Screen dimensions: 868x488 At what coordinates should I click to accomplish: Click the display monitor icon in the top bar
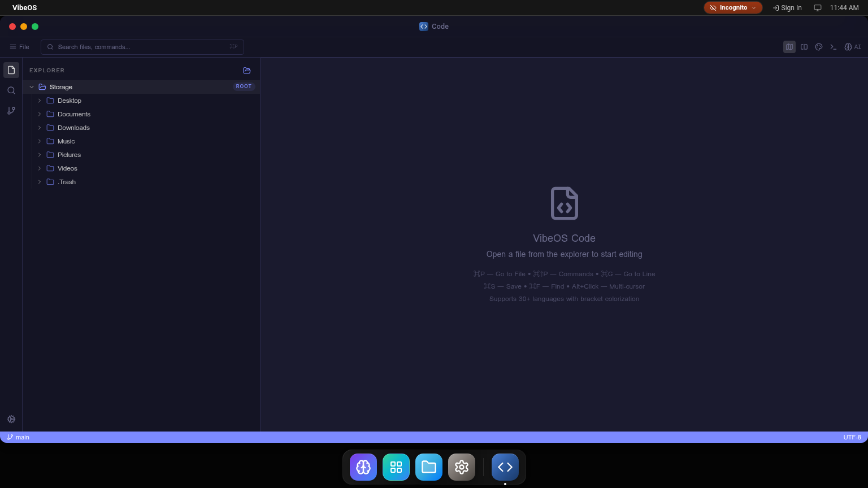tap(818, 8)
